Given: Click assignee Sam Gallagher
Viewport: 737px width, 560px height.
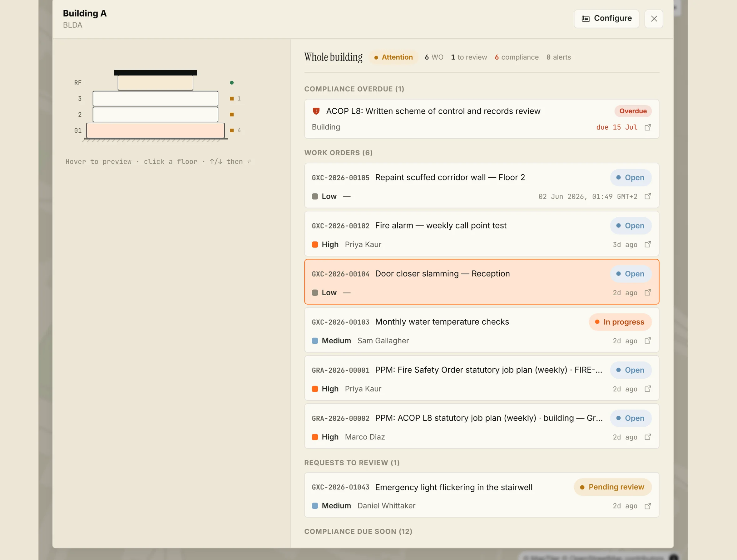Looking at the screenshot, I should point(383,341).
